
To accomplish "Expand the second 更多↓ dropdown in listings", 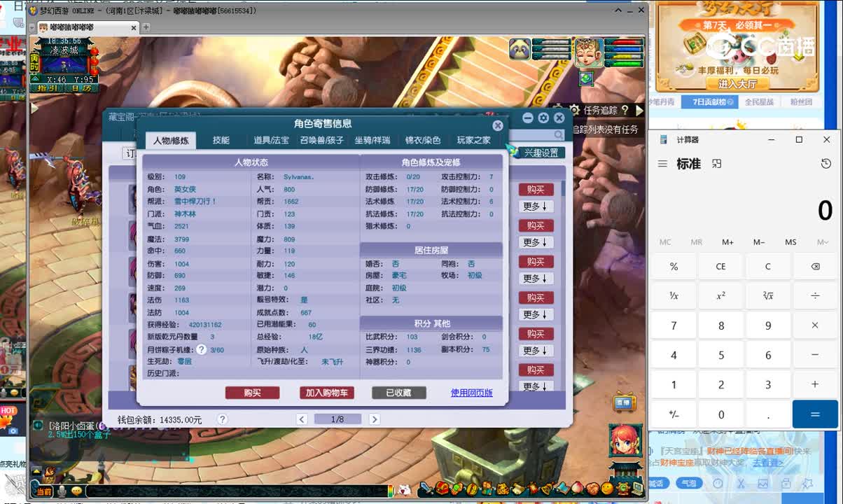I will [x=536, y=242].
